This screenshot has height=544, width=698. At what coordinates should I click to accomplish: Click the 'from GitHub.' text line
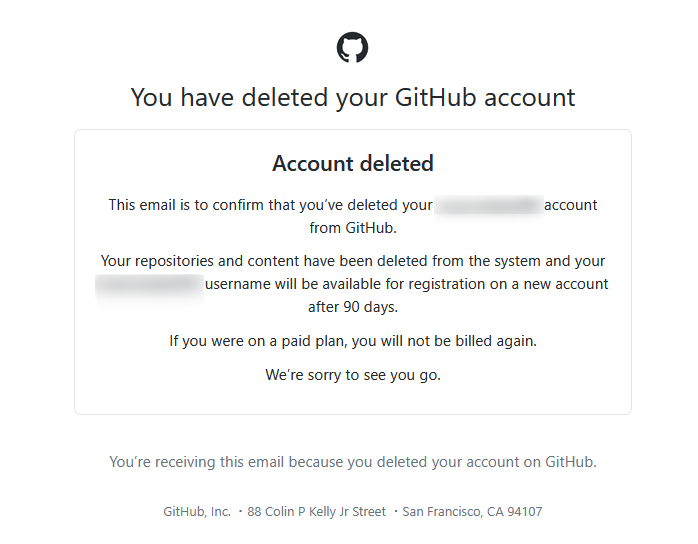tap(353, 228)
